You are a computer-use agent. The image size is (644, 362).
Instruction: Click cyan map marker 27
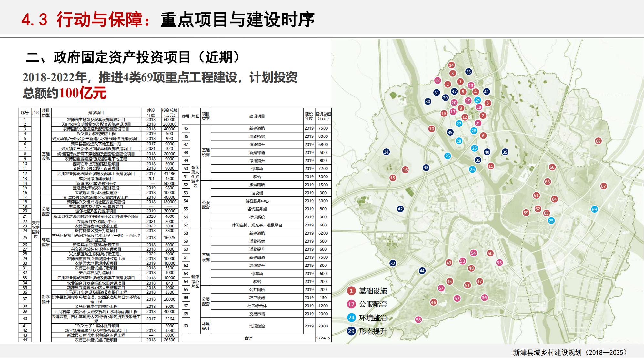pos(459,124)
